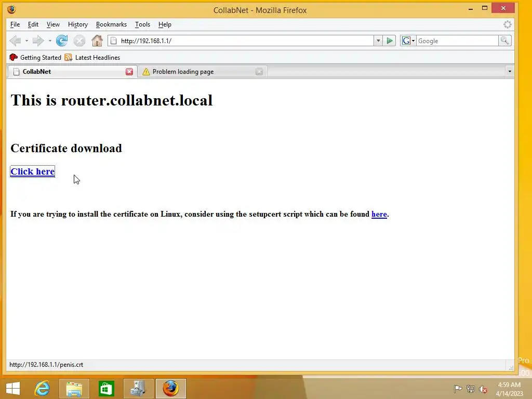
Task: Click the Firefox icon in title bar
Action: tap(11, 9)
